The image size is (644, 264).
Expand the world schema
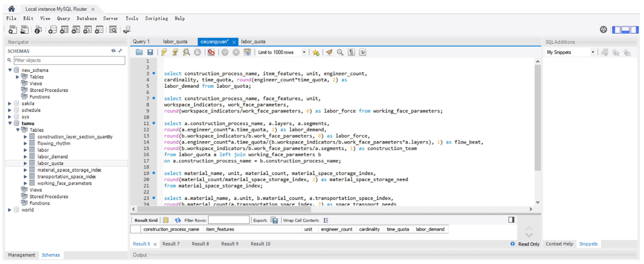(x=10, y=210)
